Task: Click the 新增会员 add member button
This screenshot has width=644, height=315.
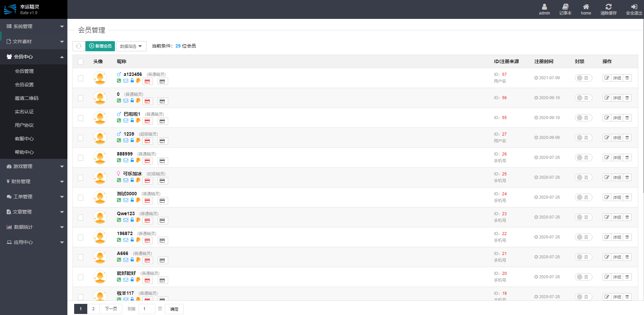Action: 100,46
